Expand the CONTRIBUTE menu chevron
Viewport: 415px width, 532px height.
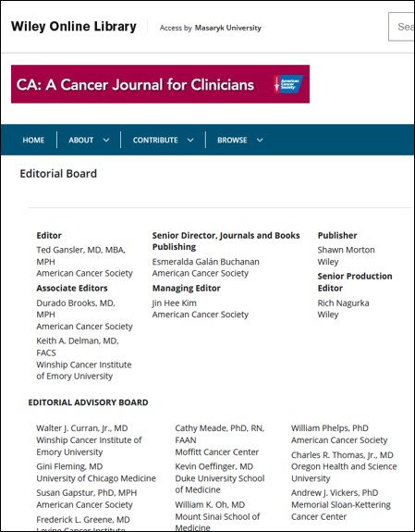pyautogui.click(x=190, y=140)
